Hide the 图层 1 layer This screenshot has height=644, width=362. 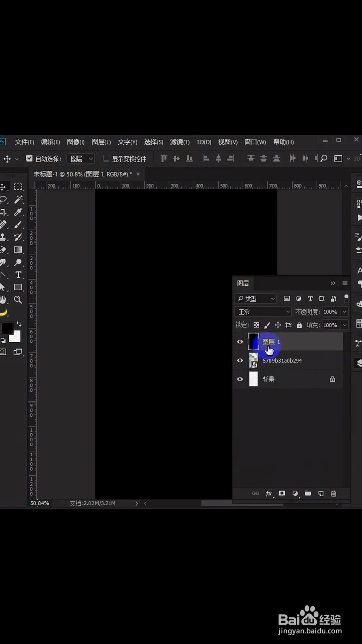click(x=240, y=342)
